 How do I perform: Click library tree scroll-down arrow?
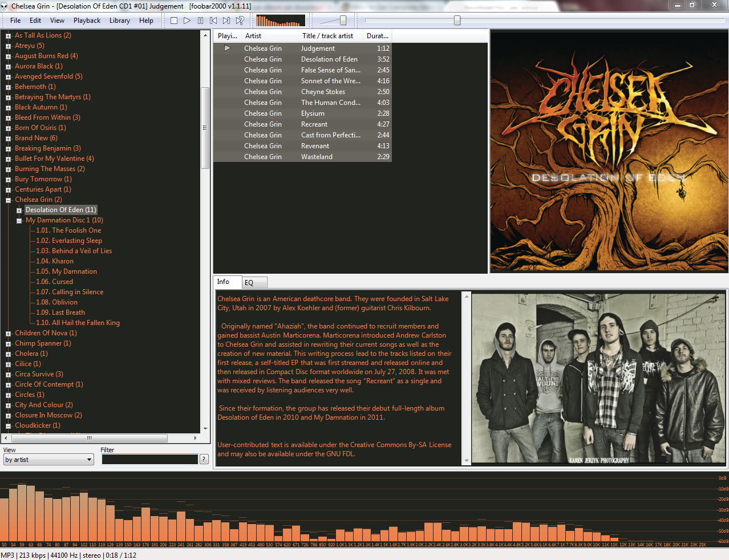pyautogui.click(x=205, y=428)
